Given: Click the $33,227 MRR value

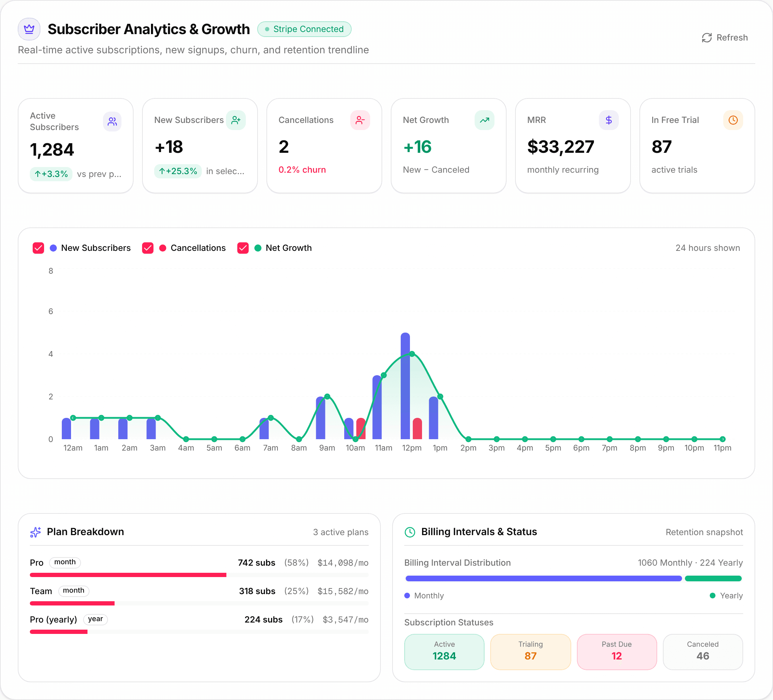Looking at the screenshot, I should click(x=561, y=147).
